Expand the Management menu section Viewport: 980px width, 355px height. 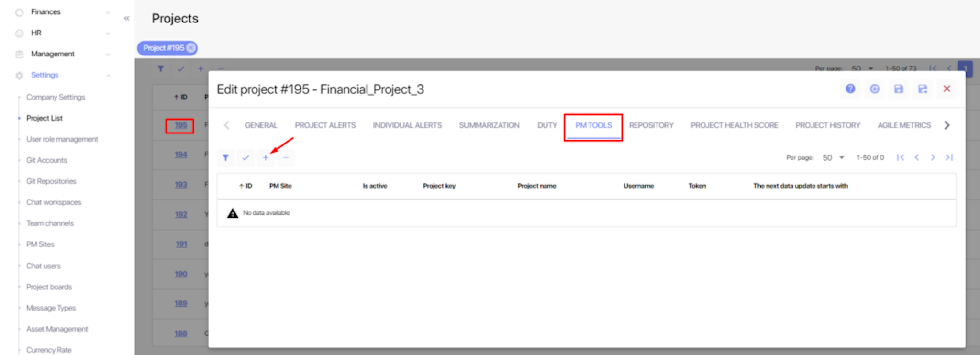point(108,55)
